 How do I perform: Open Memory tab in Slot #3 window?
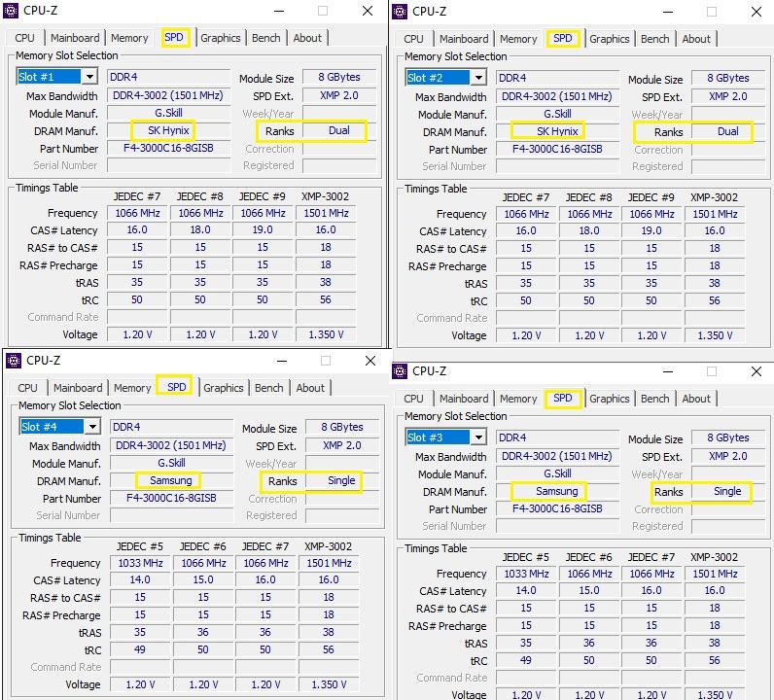(518, 399)
